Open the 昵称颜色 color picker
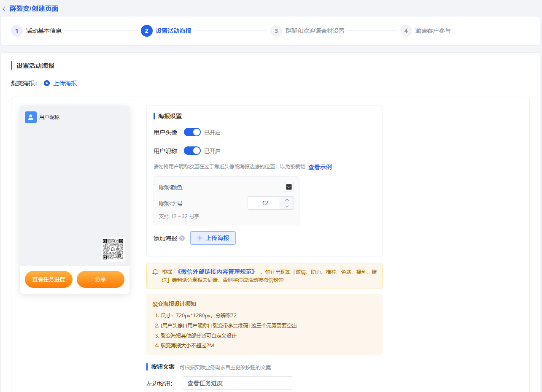The height and width of the screenshot is (392, 542). click(289, 187)
